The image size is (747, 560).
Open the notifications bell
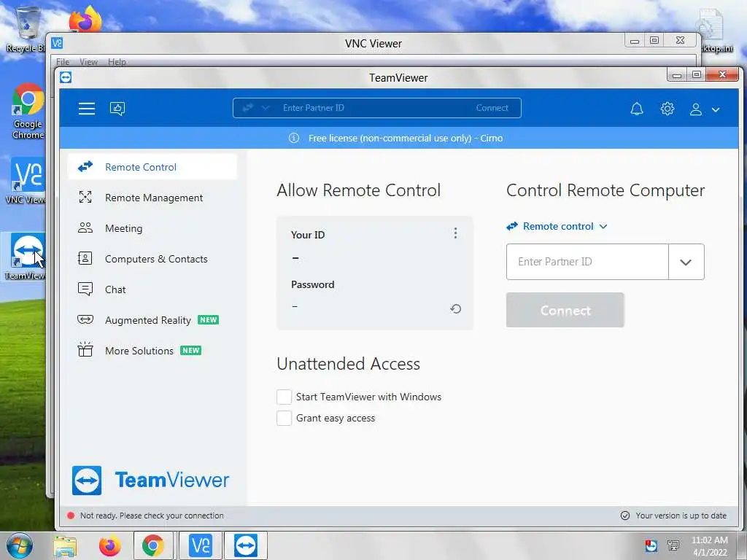(x=637, y=109)
